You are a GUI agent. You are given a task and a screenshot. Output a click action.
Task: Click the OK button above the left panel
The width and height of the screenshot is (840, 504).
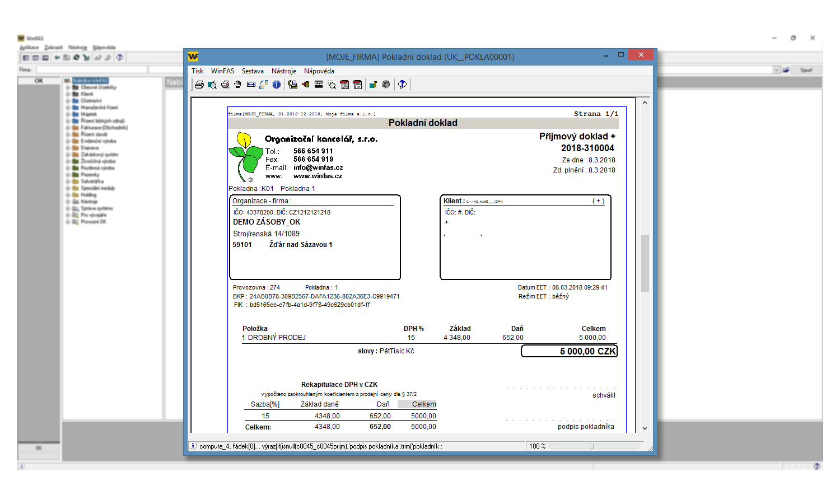click(x=39, y=81)
